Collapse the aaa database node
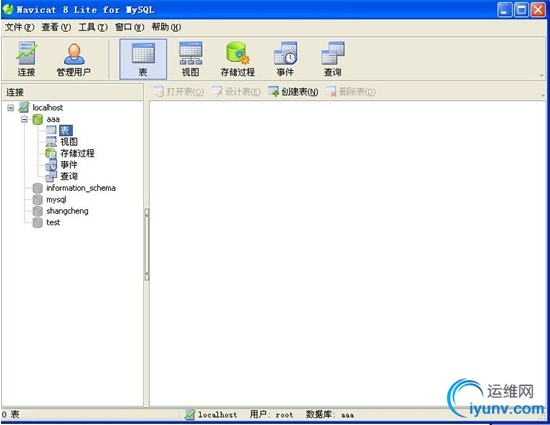The width and height of the screenshot is (550, 425). pos(24,119)
